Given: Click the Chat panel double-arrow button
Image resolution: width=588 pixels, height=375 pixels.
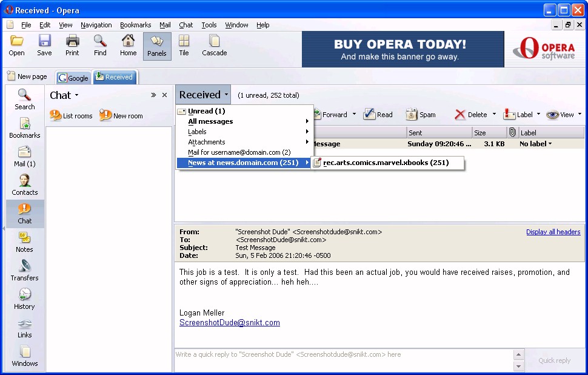Looking at the screenshot, I should point(153,95).
